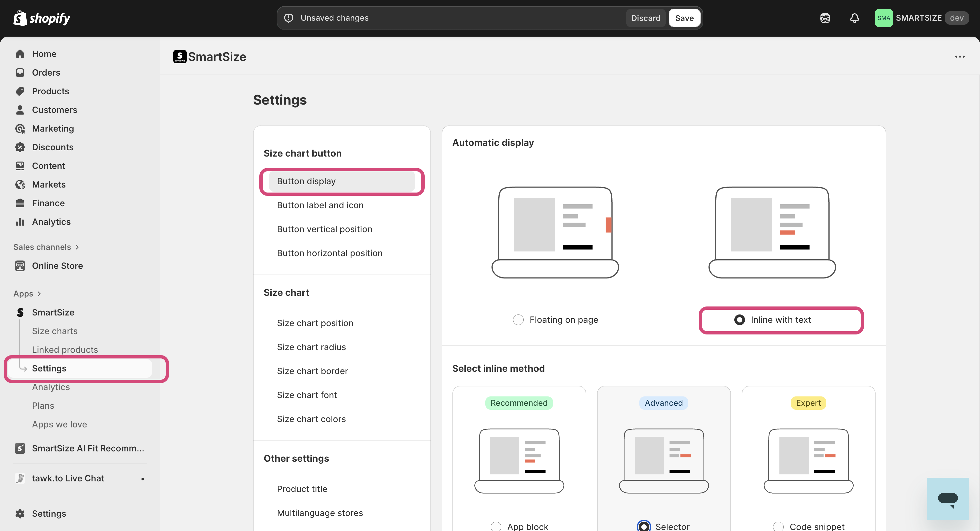Select the Inline with text radio

coord(739,320)
